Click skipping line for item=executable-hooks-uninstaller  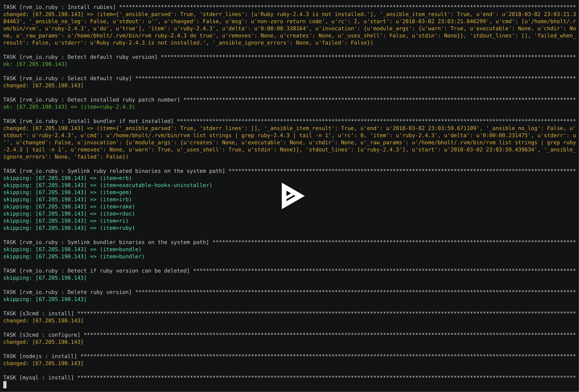pyautogui.click(x=107, y=185)
